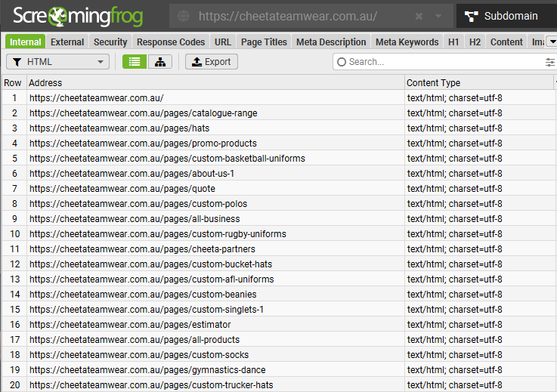Select the URL tab
Image resolution: width=557 pixels, height=392 pixels.
click(223, 42)
